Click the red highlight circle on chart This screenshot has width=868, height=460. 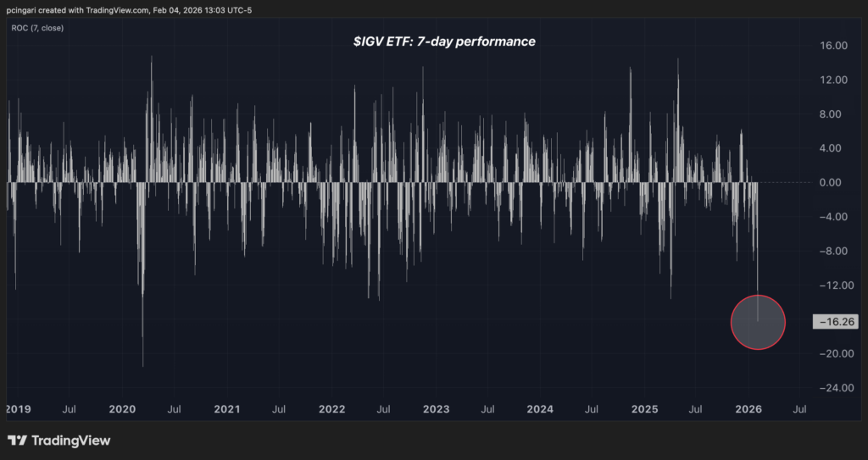click(x=758, y=323)
